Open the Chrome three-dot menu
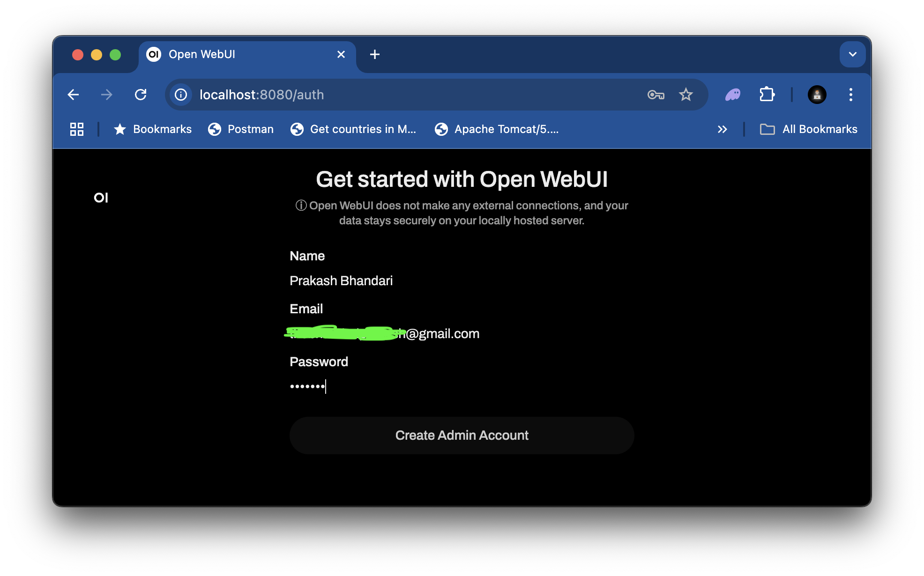This screenshot has width=924, height=576. click(x=851, y=95)
